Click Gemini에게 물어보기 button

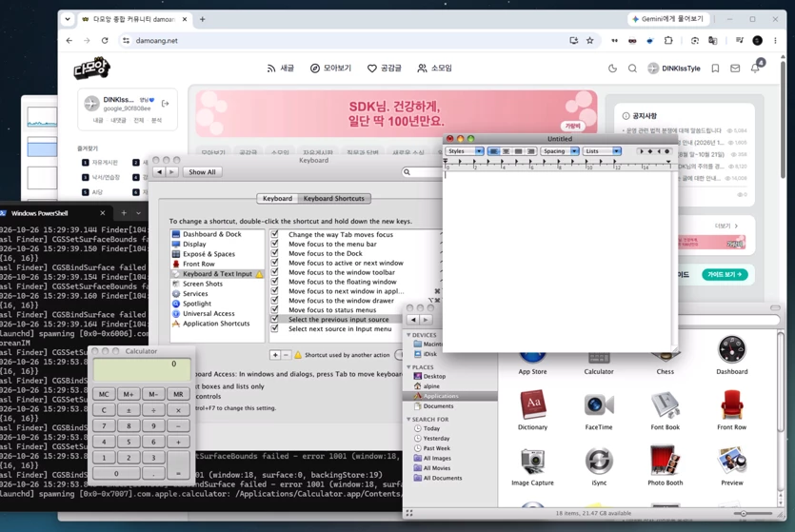(x=667, y=19)
